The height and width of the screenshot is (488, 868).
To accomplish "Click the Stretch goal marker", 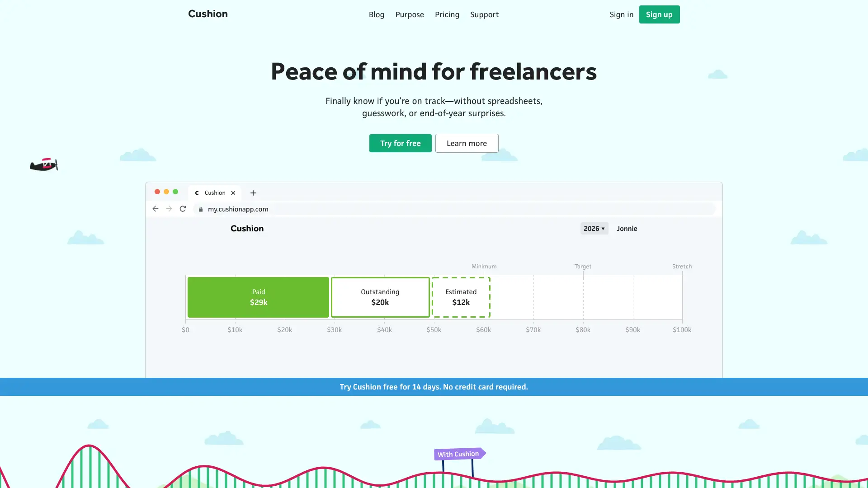I will [682, 267].
